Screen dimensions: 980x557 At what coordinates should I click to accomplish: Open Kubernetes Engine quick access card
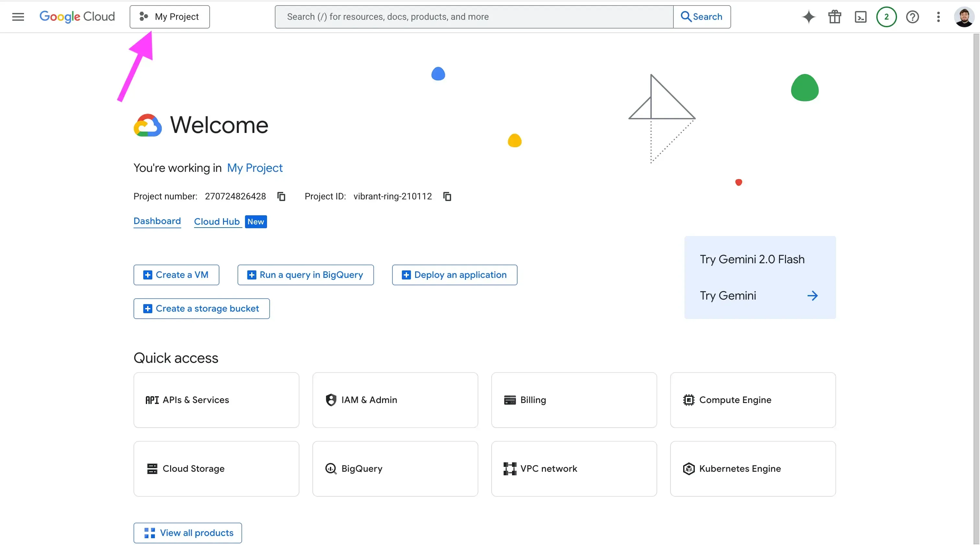(x=752, y=468)
